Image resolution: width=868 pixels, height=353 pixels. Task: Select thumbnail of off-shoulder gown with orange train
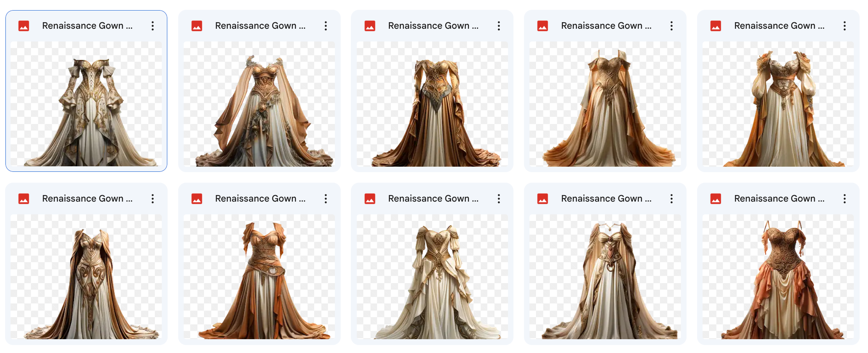point(605,104)
